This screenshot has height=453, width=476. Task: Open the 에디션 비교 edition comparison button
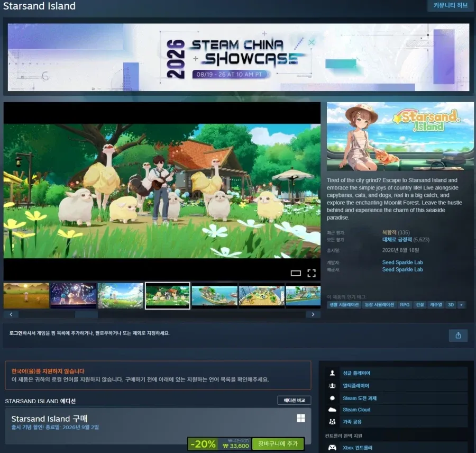click(x=294, y=400)
